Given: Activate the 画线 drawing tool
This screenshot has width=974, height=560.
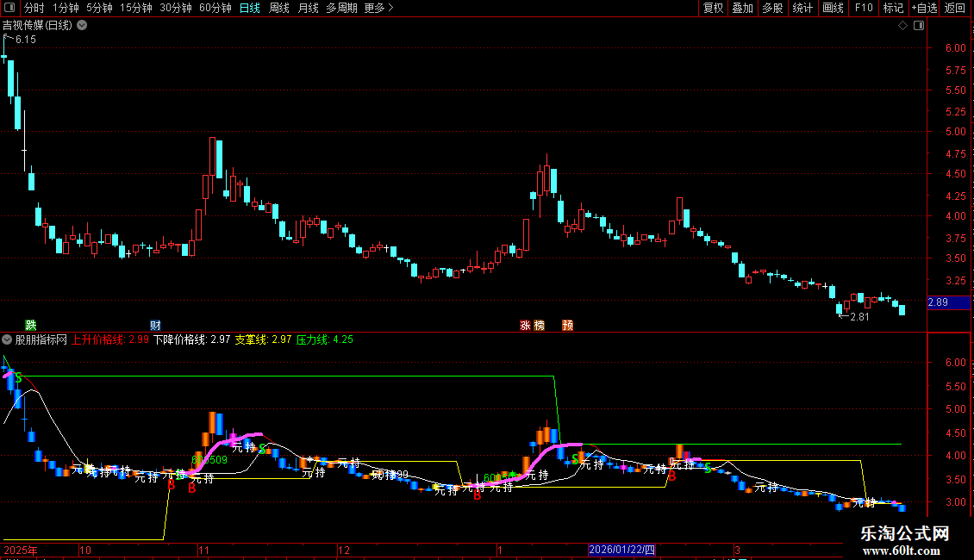Looking at the screenshot, I should [x=833, y=8].
